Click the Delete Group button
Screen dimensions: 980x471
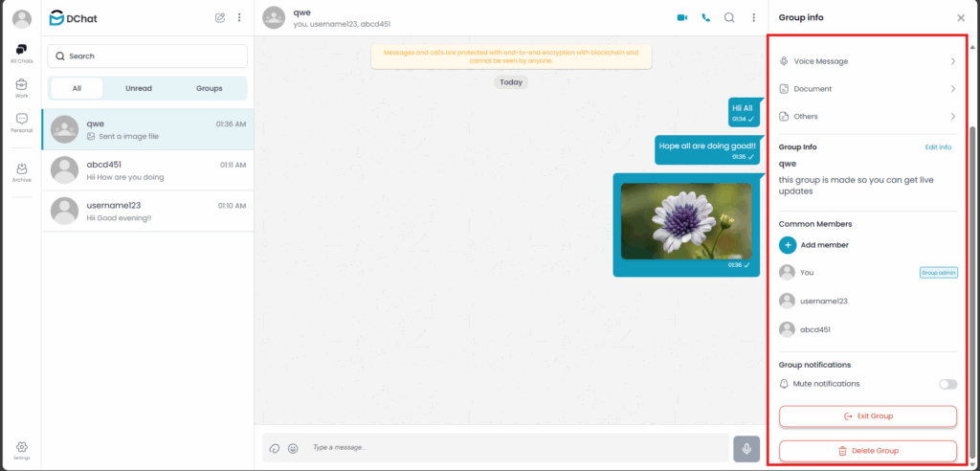[867, 450]
